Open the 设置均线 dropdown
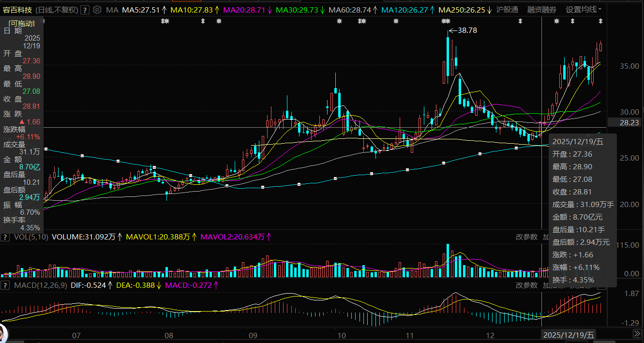 [x=584, y=10]
